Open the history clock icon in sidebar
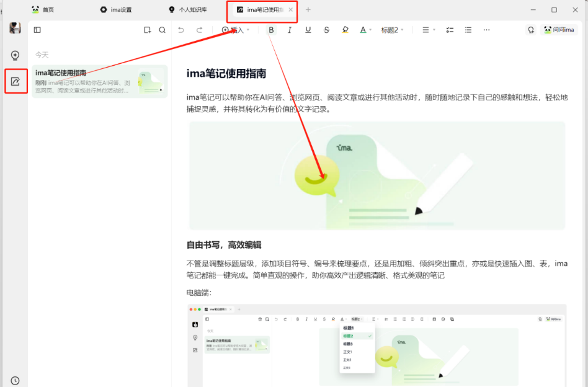This screenshot has height=387, width=588. coord(15,381)
